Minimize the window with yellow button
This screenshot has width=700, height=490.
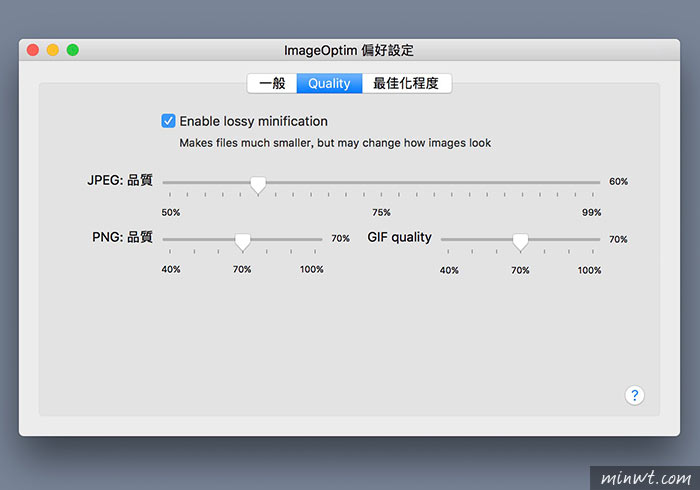[53, 50]
